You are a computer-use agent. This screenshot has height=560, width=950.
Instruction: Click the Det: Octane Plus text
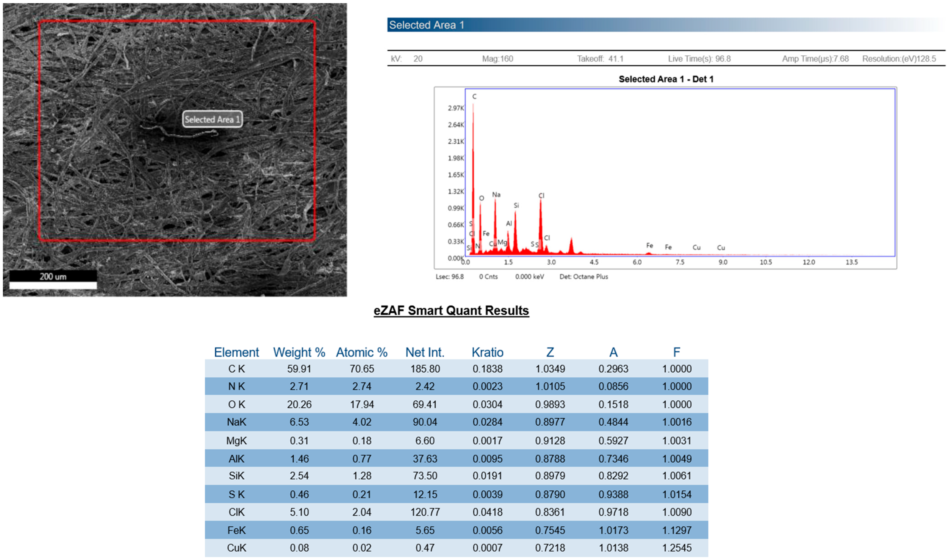[x=584, y=277]
